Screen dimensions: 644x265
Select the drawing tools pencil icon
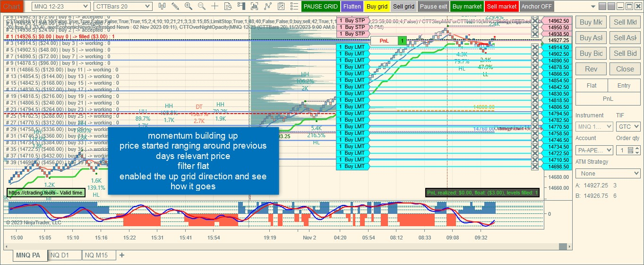[x=175, y=6]
